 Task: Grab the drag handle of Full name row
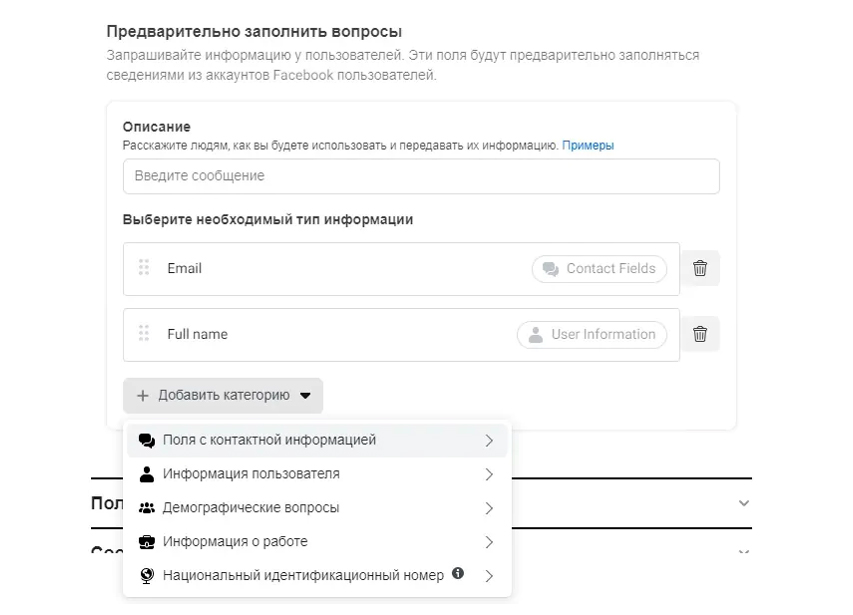[x=144, y=333]
